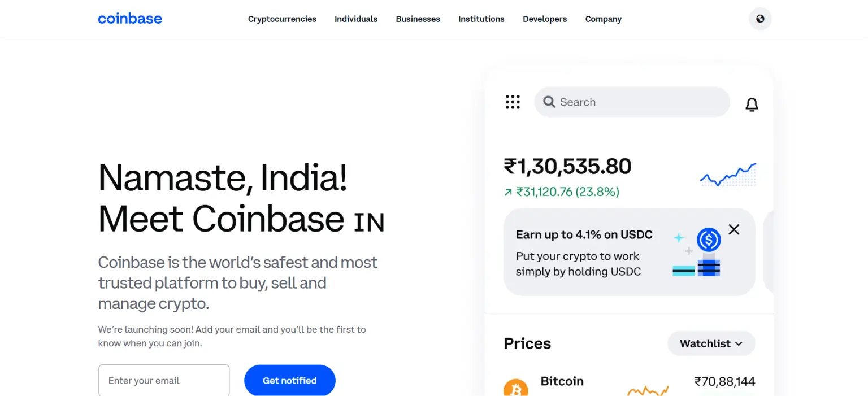Select the Bitcoin coin icon

coord(516,387)
